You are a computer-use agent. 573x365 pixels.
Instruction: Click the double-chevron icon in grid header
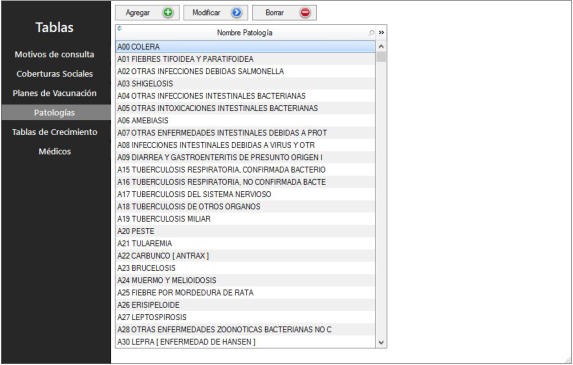(382, 33)
